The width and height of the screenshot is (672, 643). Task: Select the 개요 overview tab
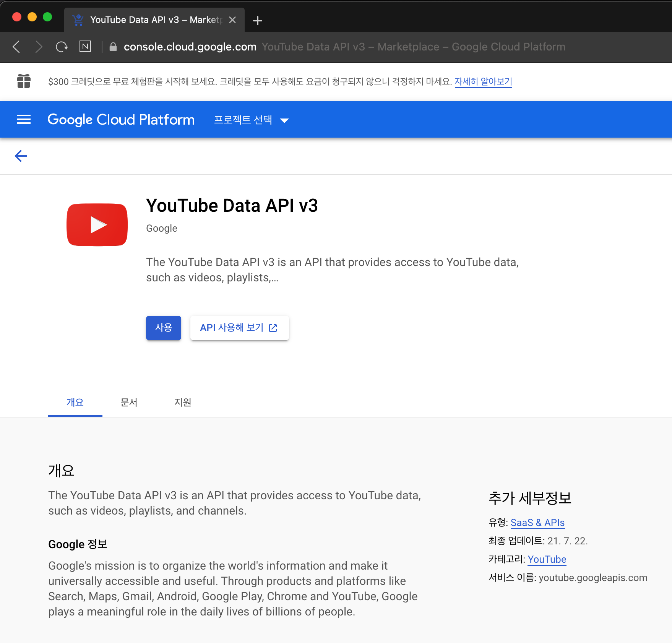[x=75, y=402]
